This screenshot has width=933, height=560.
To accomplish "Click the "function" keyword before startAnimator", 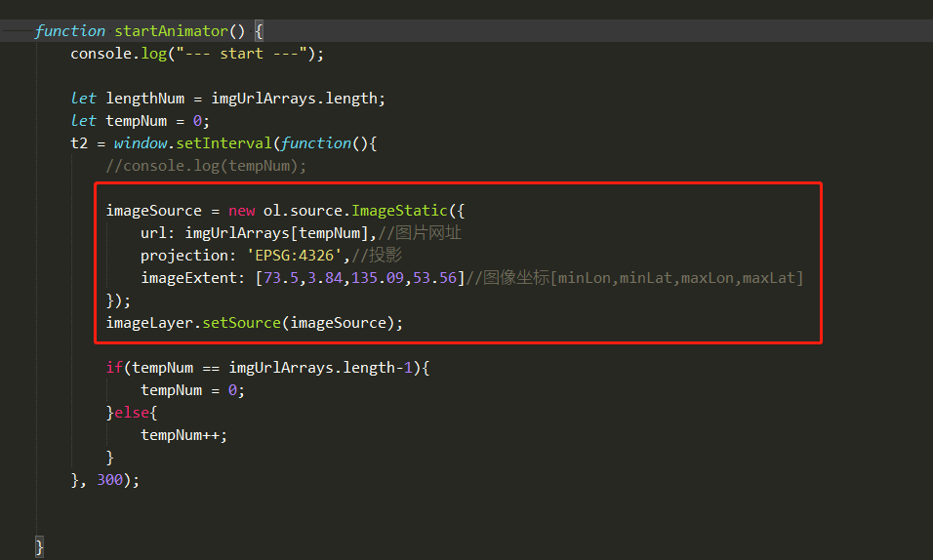I will tap(69, 31).
